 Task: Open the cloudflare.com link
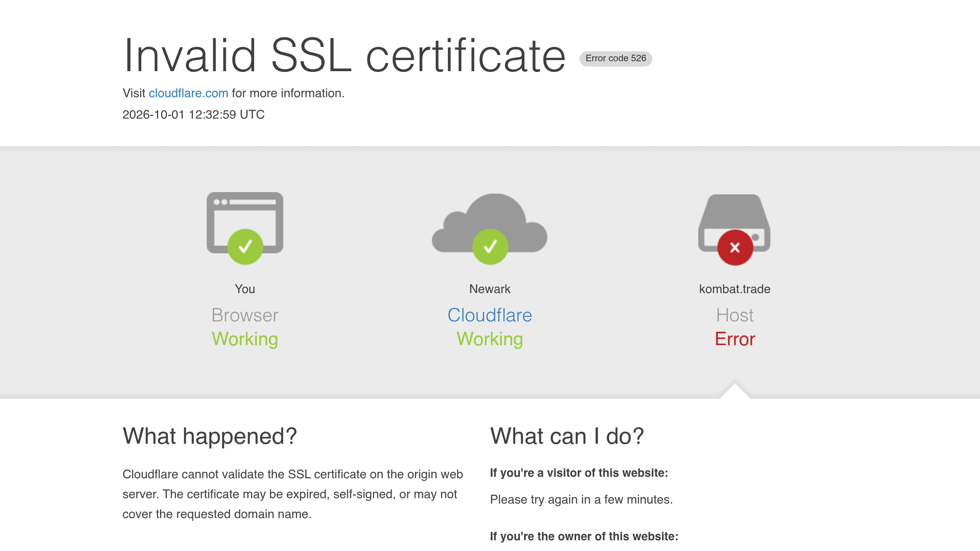pyautogui.click(x=188, y=93)
